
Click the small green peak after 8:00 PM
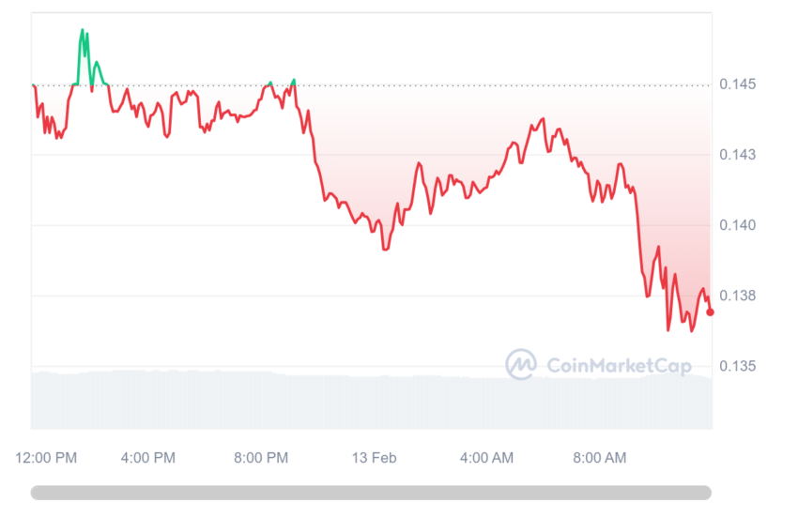tap(294, 82)
